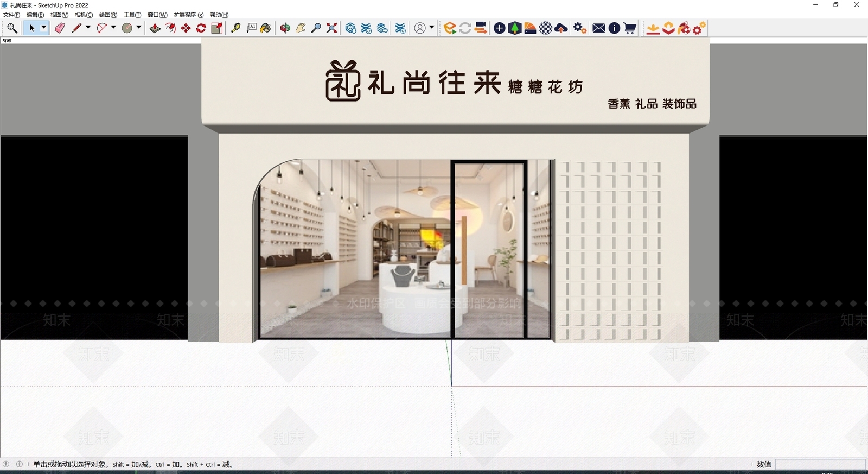This screenshot has height=474, width=868.
Task: Toggle Enscape live updates sync arrows
Action: [465, 28]
